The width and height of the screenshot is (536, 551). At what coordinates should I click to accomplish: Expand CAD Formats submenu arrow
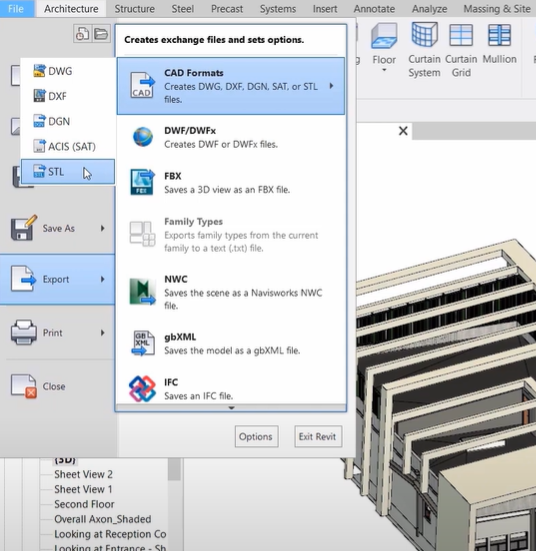coord(331,86)
